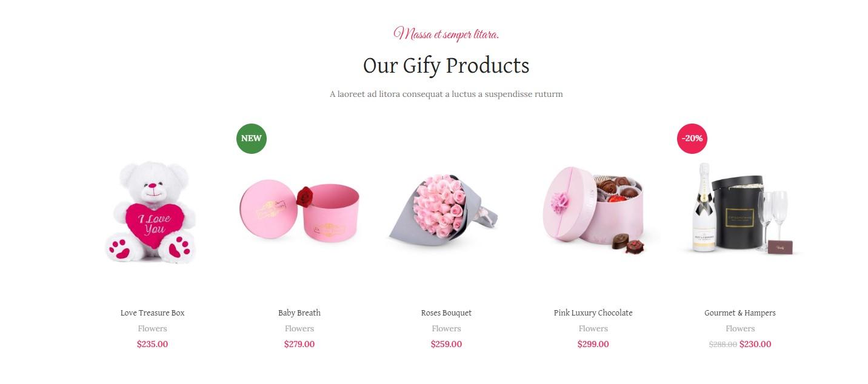The width and height of the screenshot is (868, 384).
Task: Click the Our Gify Products heading
Action: 446,65
